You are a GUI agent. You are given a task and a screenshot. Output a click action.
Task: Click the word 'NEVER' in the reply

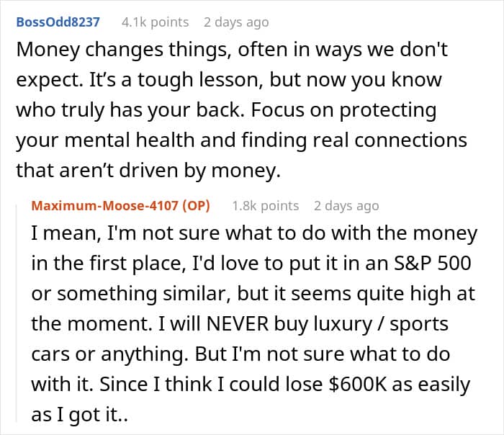pyautogui.click(x=238, y=324)
